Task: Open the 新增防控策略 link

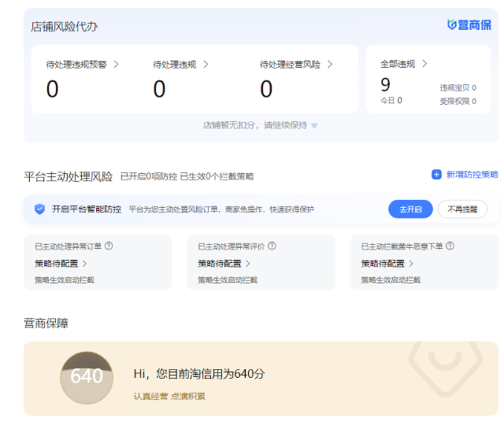Action: tap(472, 175)
